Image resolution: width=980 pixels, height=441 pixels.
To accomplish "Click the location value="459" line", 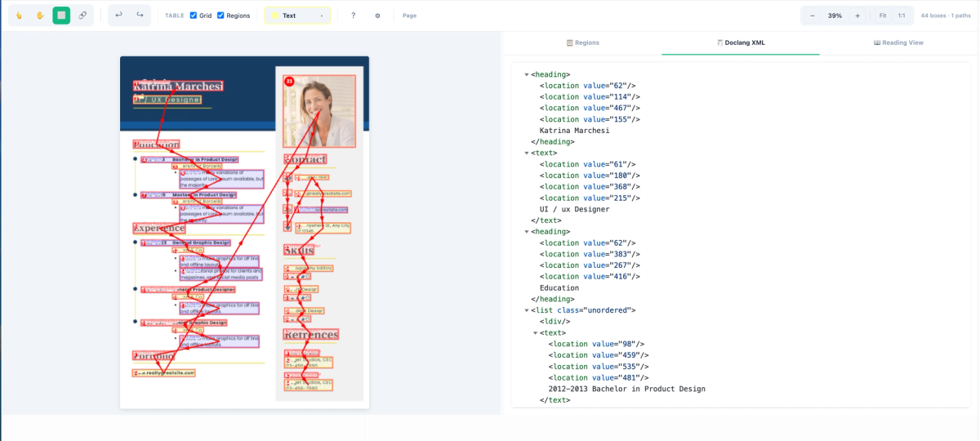I will click(x=599, y=355).
